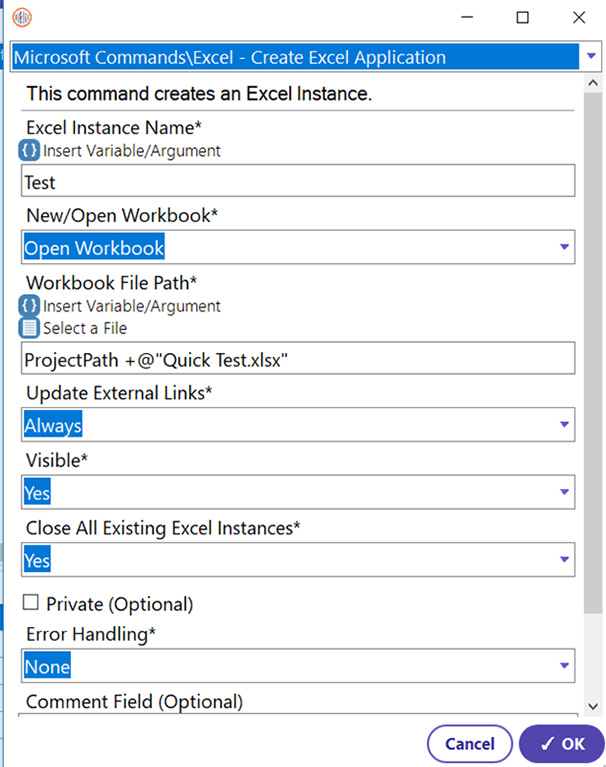The width and height of the screenshot is (606, 767).
Task: Click the scrollbar down arrow
Action: coord(593,706)
